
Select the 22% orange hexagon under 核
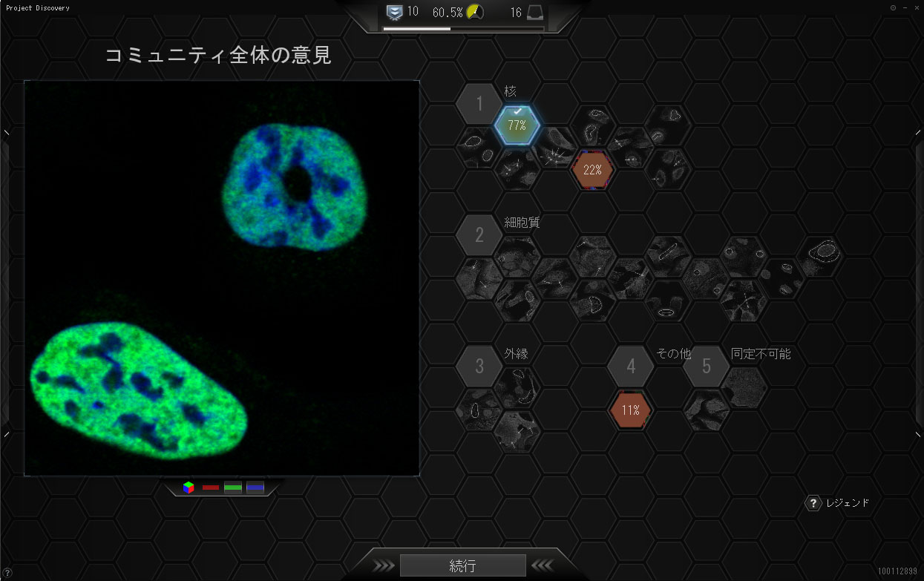pyautogui.click(x=592, y=170)
